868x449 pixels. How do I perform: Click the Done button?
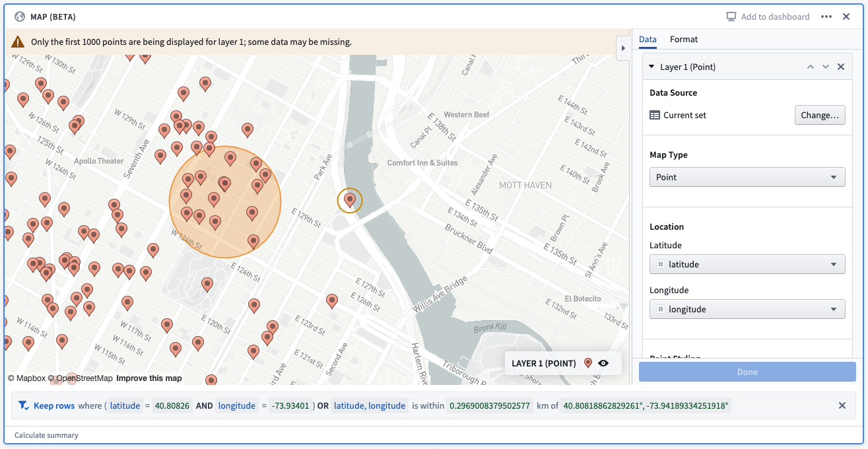pyautogui.click(x=747, y=372)
